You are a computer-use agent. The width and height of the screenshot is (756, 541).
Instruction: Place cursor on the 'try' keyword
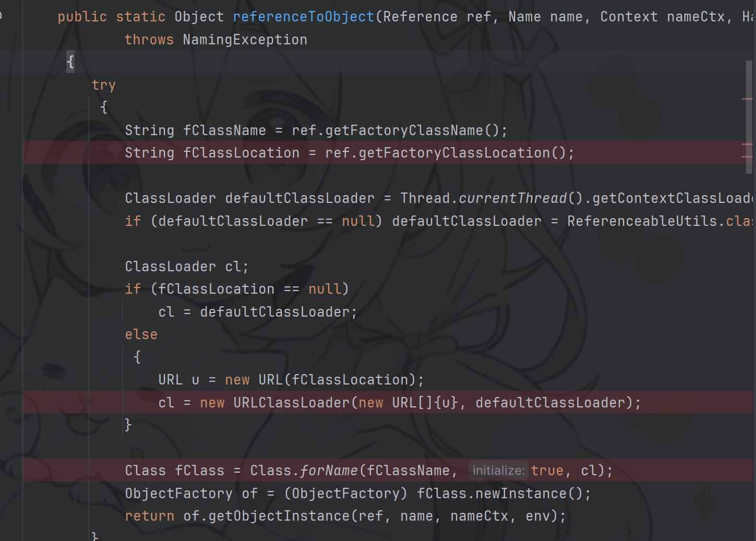pos(103,85)
